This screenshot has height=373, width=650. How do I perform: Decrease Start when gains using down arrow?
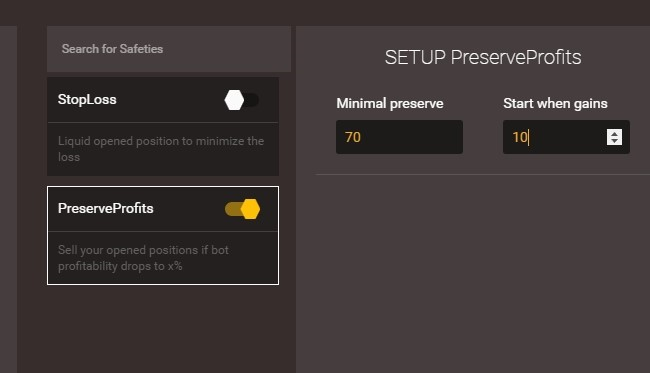point(614,141)
